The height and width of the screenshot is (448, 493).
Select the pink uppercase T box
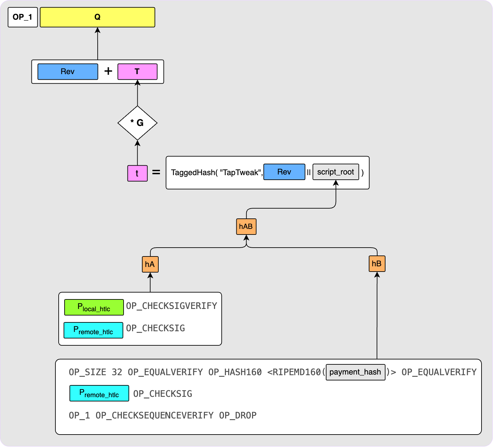pyautogui.click(x=137, y=71)
